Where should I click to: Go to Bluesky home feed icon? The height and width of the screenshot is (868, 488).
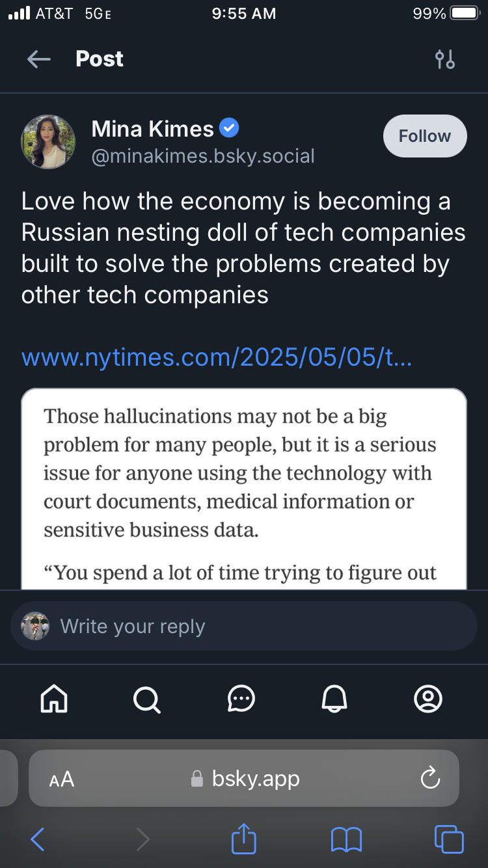54,699
